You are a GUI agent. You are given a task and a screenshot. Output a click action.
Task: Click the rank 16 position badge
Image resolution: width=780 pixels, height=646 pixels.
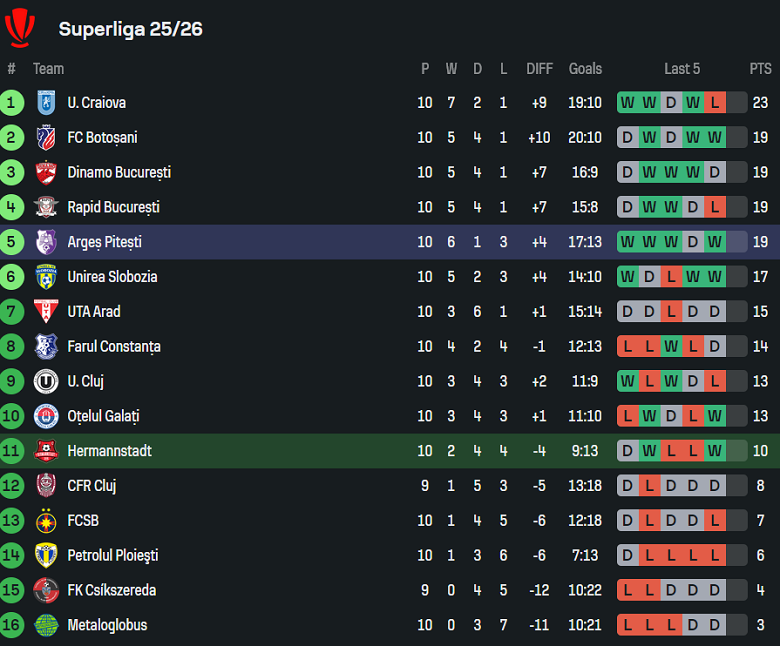pyautogui.click(x=12, y=625)
